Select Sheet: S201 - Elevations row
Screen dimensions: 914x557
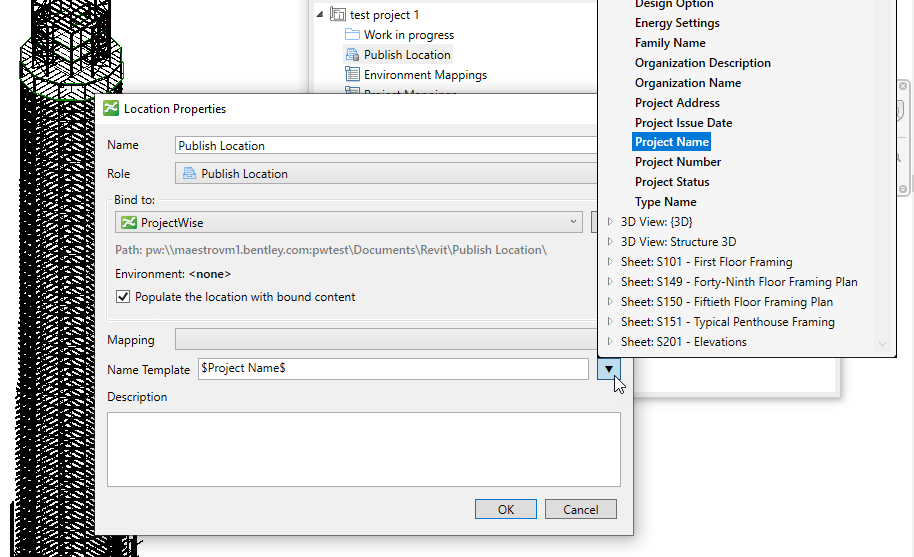point(683,342)
